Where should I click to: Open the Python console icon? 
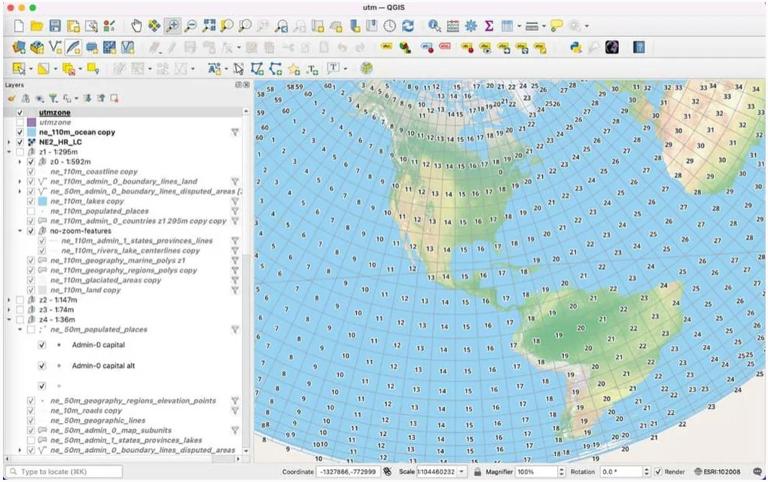[576, 48]
